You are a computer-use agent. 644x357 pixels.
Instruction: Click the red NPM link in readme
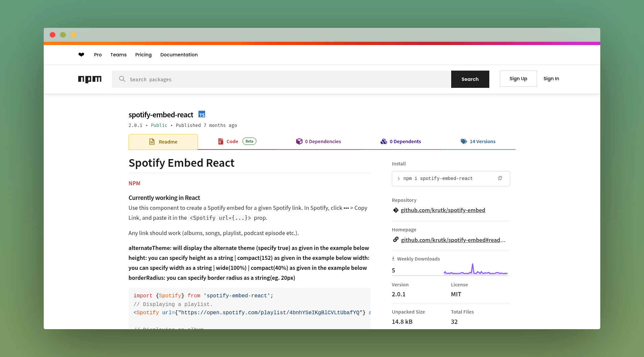coord(134,183)
